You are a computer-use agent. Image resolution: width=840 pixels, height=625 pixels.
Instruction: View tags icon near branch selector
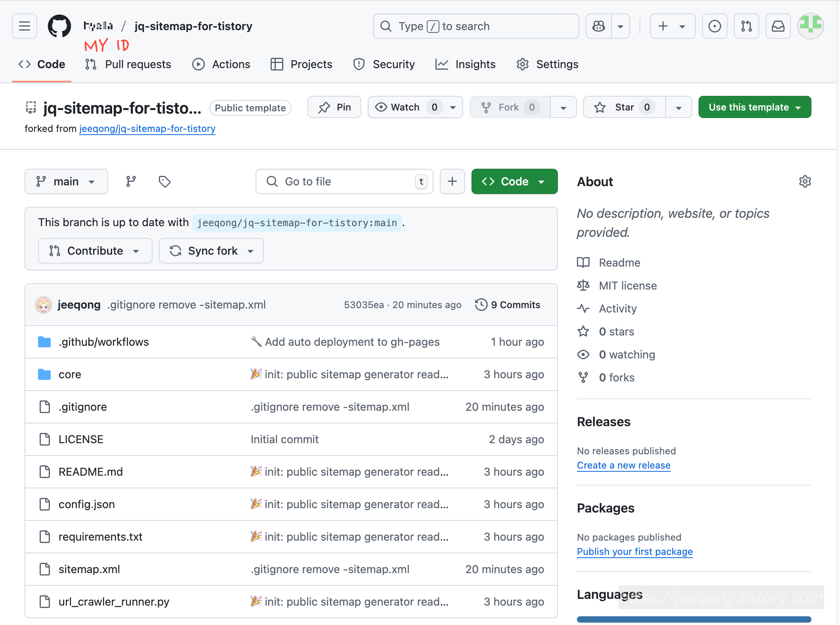pos(164,181)
